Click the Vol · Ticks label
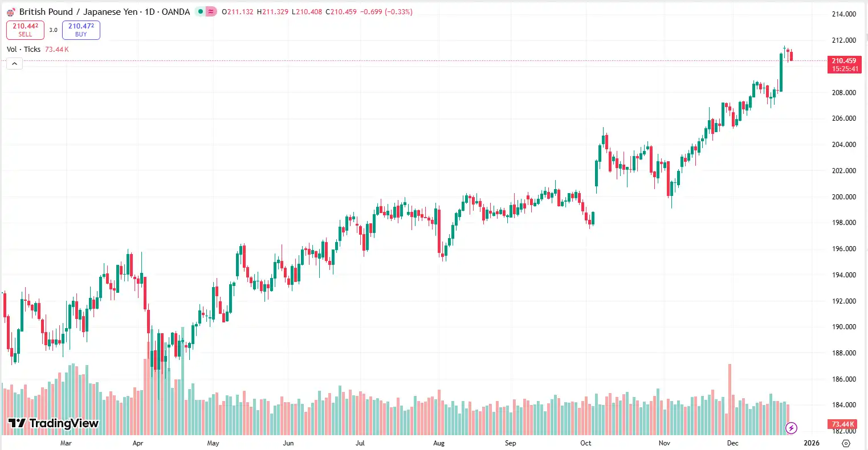Screen dimensions: 868x450 [x=22, y=49]
